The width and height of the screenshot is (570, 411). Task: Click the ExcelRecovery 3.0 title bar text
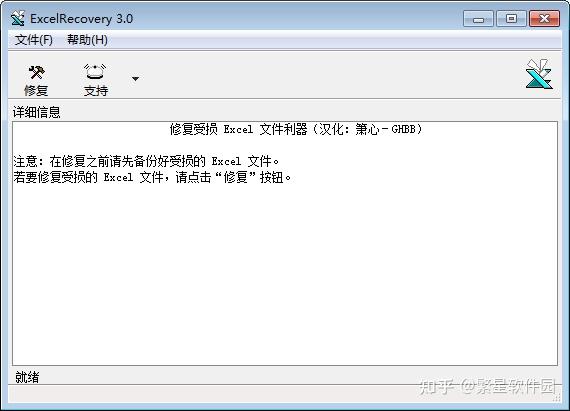[81, 19]
